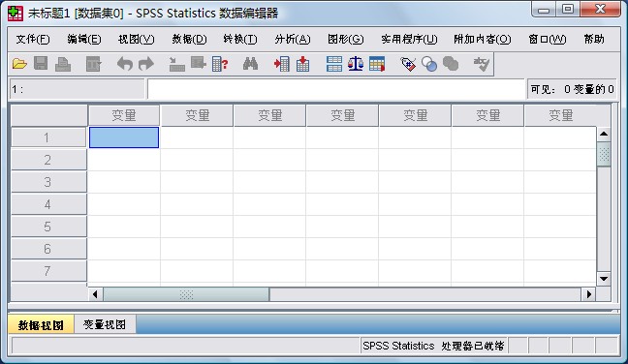Click the Weight Cases scales icon
Image resolution: width=628 pixels, height=364 pixels.
pos(356,64)
